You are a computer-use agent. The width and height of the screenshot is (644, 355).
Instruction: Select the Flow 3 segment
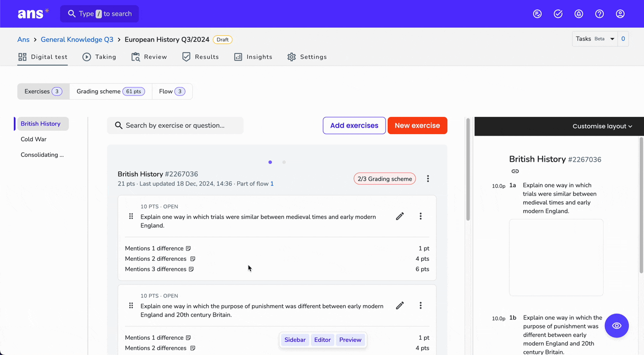pos(172,91)
